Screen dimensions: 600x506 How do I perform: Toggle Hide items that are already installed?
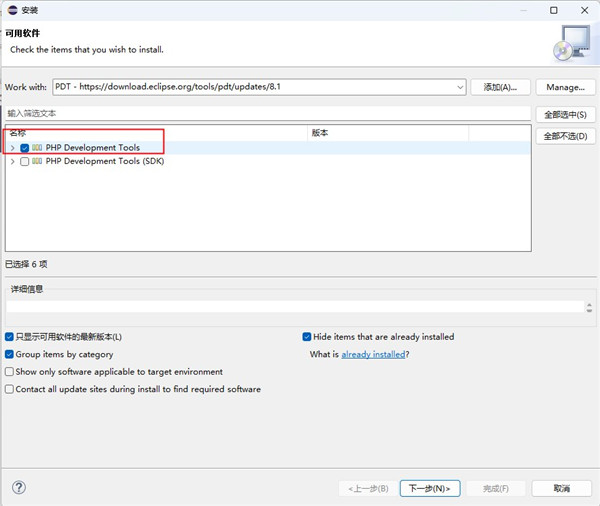[x=307, y=337]
